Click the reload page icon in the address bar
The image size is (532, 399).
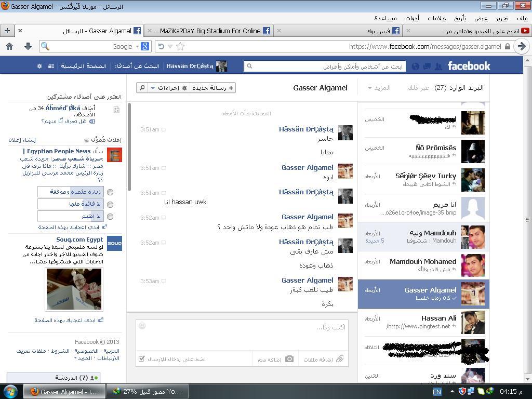161,46
